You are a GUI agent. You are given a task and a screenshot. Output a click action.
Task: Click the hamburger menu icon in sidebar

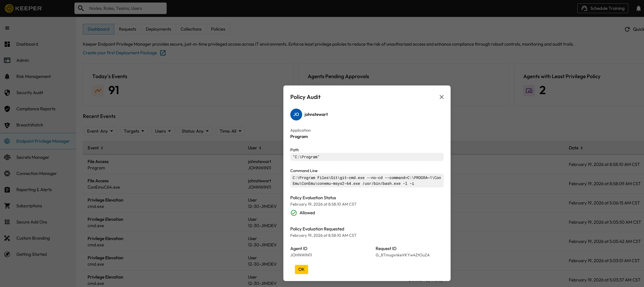coord(7,28)
